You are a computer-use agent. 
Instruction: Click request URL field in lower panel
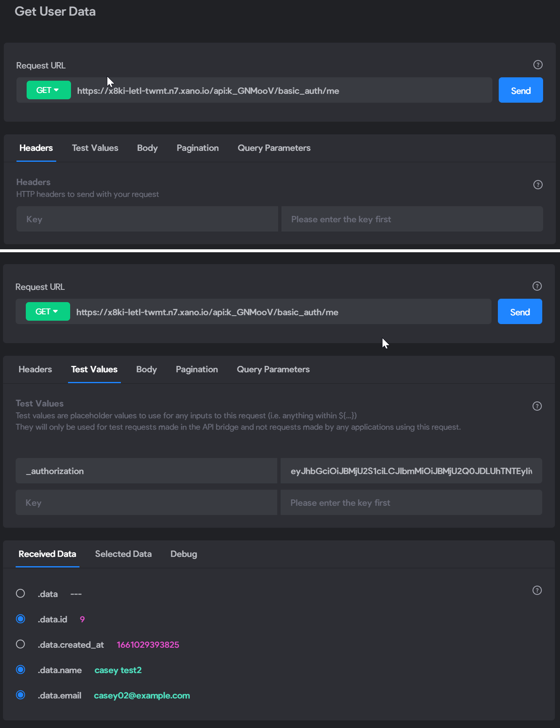(x=281, y=312)
